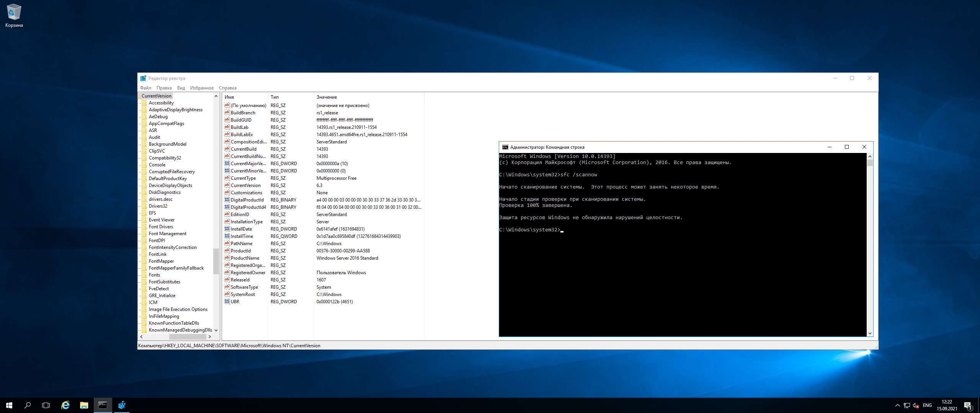The image size is (980, 413).
Task: Select the EditionID value icon
Action: [227, 214]
